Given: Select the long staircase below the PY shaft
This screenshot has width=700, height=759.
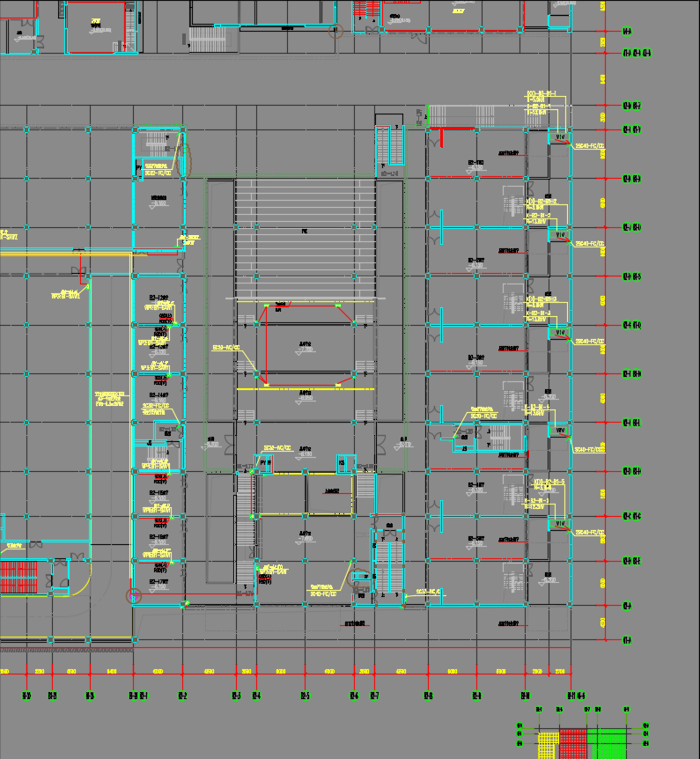Looking at the screenshot, I should pyautogui.click(x=246, y=528).
